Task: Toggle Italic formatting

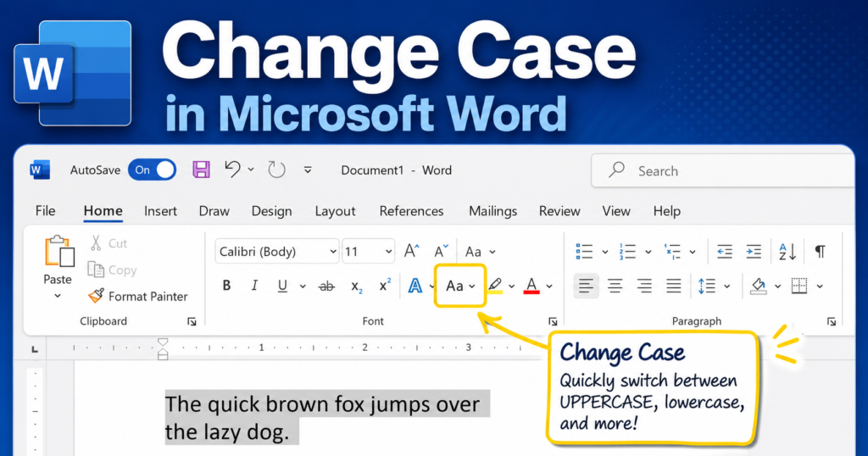Action: point(254,286)
